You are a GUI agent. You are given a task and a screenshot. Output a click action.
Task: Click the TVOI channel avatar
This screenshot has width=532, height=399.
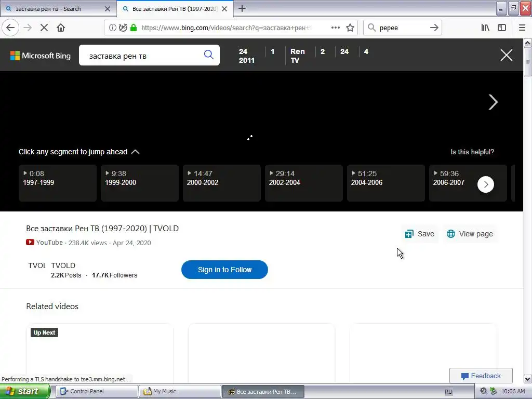(37, 265)
